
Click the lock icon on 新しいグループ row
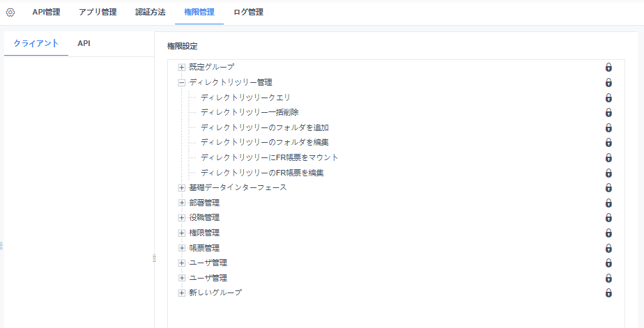[x=608, y=292]
